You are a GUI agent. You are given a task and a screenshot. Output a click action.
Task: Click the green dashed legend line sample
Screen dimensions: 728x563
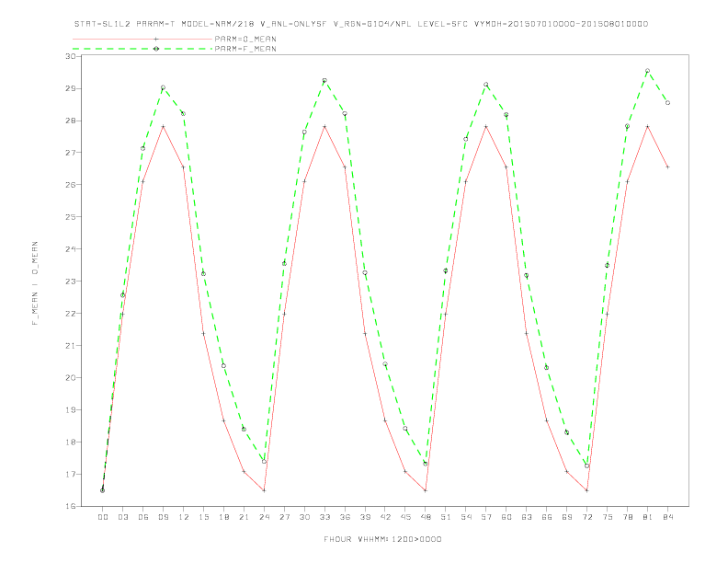[x=142, y=49]
